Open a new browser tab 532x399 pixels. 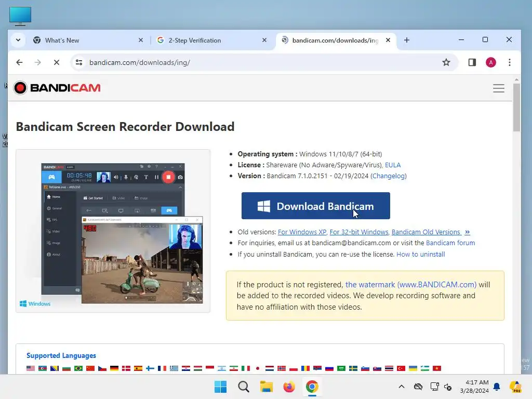coord(406,40)
